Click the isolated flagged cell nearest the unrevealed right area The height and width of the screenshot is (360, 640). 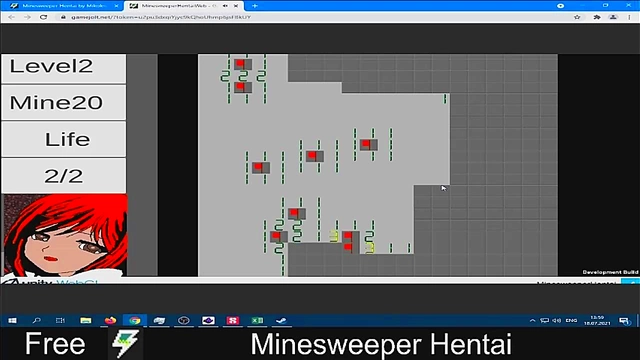click(x=369, y=144)
